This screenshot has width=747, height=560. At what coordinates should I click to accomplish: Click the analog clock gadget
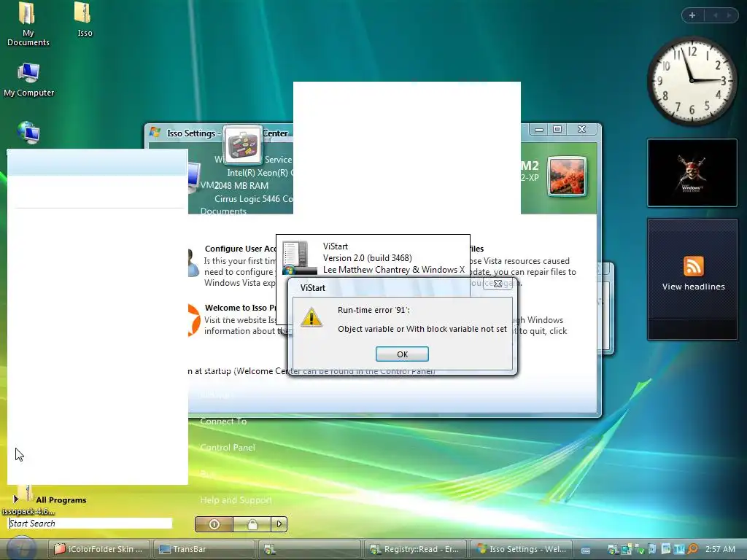click(692, 81)
